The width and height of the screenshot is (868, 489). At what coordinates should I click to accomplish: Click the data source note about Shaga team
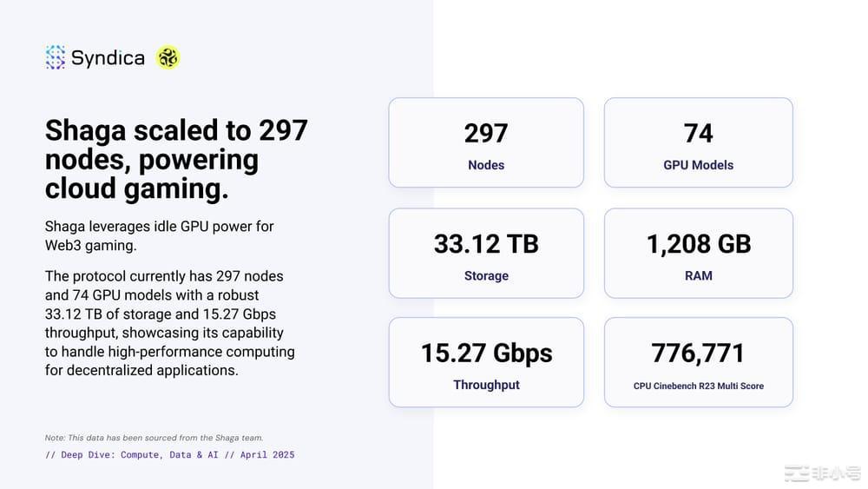point(154,438)
